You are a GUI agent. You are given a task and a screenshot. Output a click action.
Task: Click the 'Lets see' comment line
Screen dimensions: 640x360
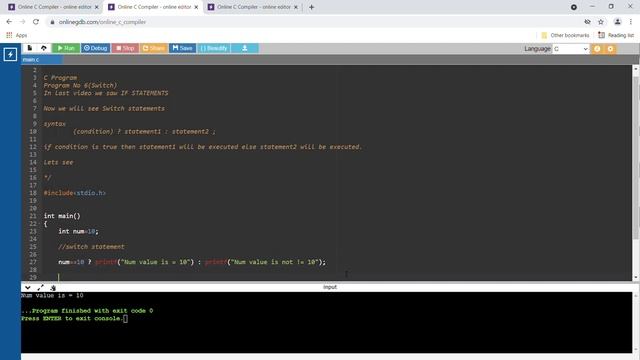click(x=58, y=162)
